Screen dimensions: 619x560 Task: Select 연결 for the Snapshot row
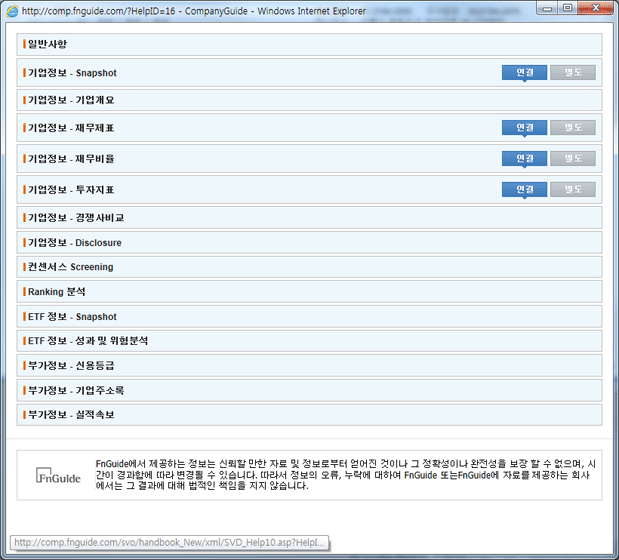[x=524, y=73]
